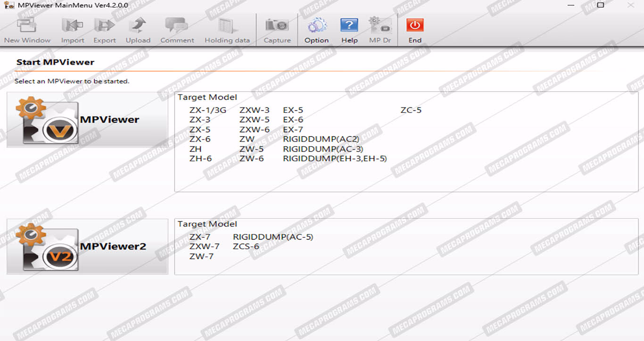Image resolution: width=644 pixels, height=341 pixels.
Task: Click the ZX-1/3G target model text
Action: point(208,110)
